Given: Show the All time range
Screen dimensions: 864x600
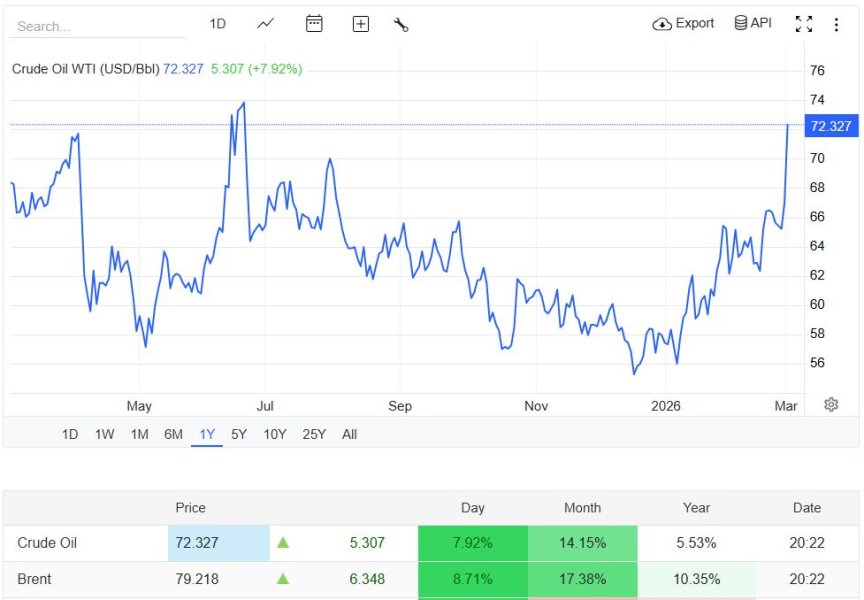Looking at the screenshot, I should (x=349, y=434).
